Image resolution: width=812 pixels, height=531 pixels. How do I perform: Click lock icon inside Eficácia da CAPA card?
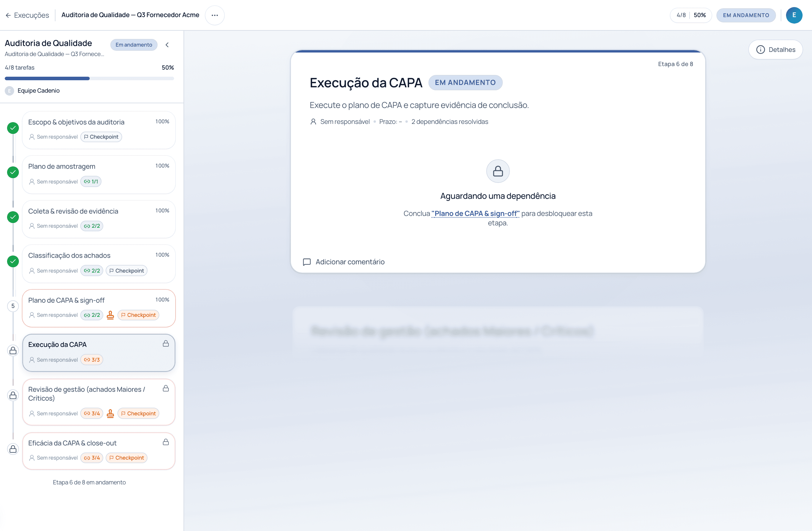pyautogui.click(x=166, y=442)
